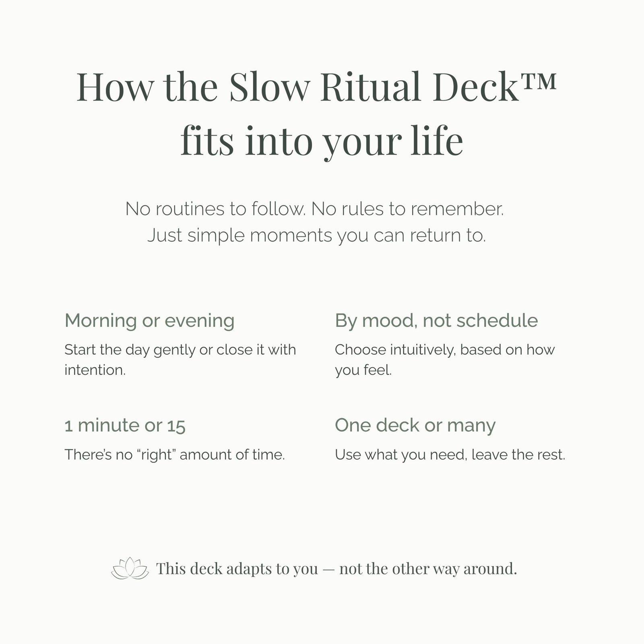Click "There's no right amount of time" text
The height and width of the screenshot is (644, 644).
point(175,455)
